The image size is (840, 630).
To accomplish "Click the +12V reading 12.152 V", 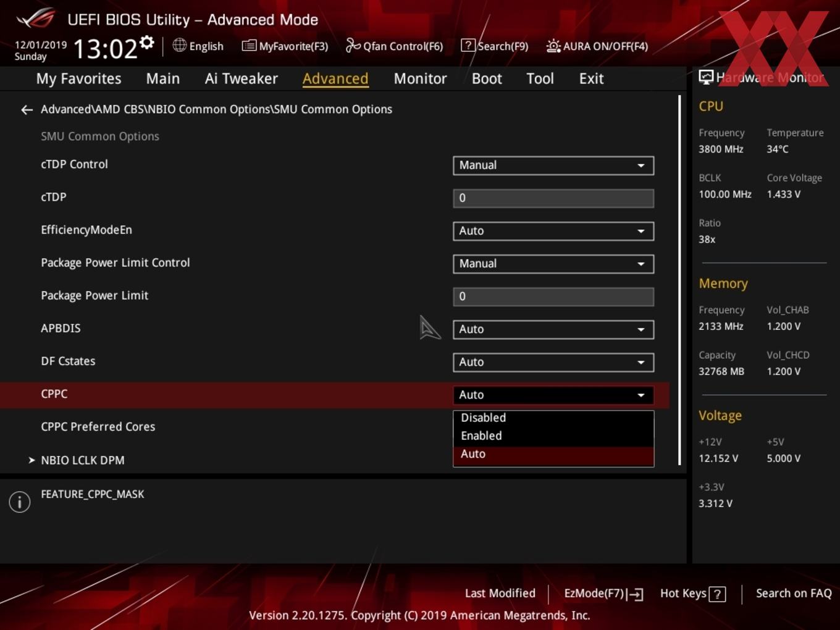I will pos(718,459).
